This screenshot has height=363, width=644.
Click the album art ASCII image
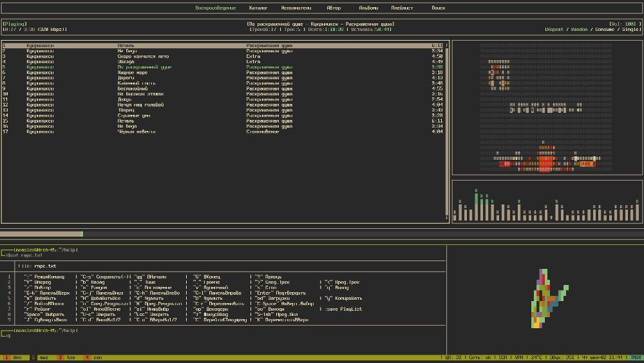pyautogui.click(x=546, y=107)
